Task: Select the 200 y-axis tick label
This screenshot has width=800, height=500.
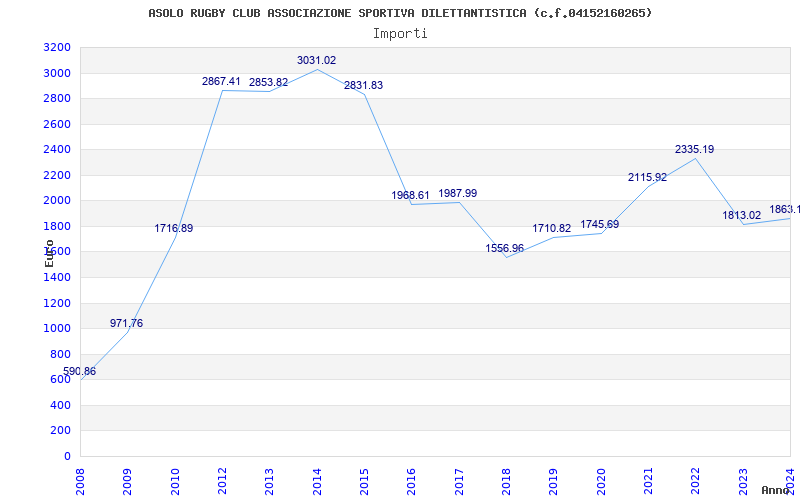Action: tap(61, 431)
